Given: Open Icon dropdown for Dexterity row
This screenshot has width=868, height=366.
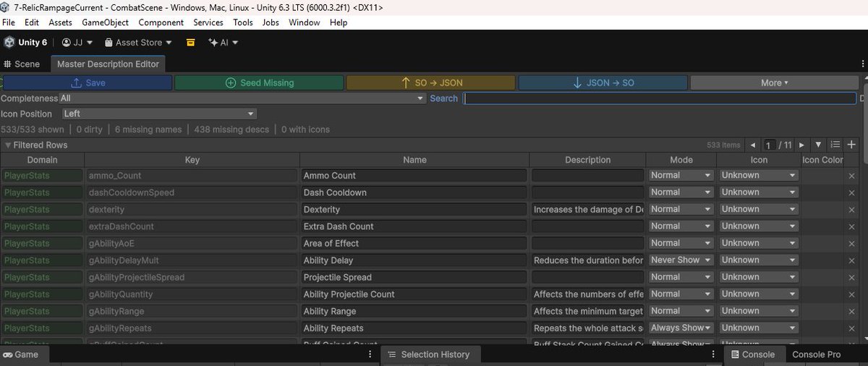Looking at the screenshot, I should tap(758, 209).
